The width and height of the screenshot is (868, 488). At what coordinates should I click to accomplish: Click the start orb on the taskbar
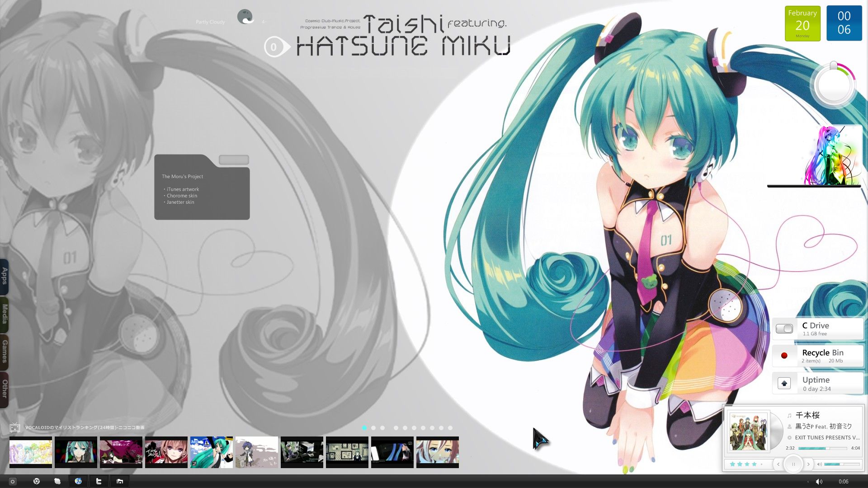coord(13,481)
